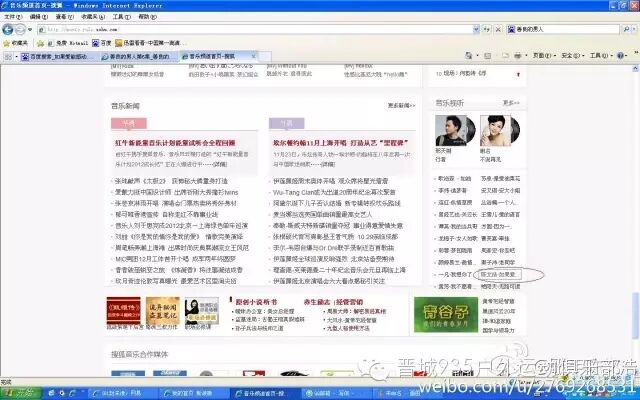640x400 pixels.
Task: Close the 音乐频道首页 tab
Action: [x=253, y=56]
